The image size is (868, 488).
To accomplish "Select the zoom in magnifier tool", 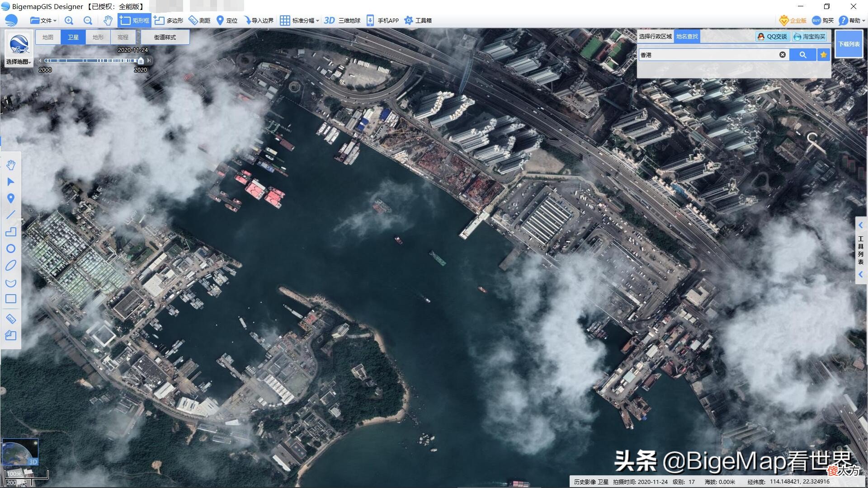I will 69,20.
